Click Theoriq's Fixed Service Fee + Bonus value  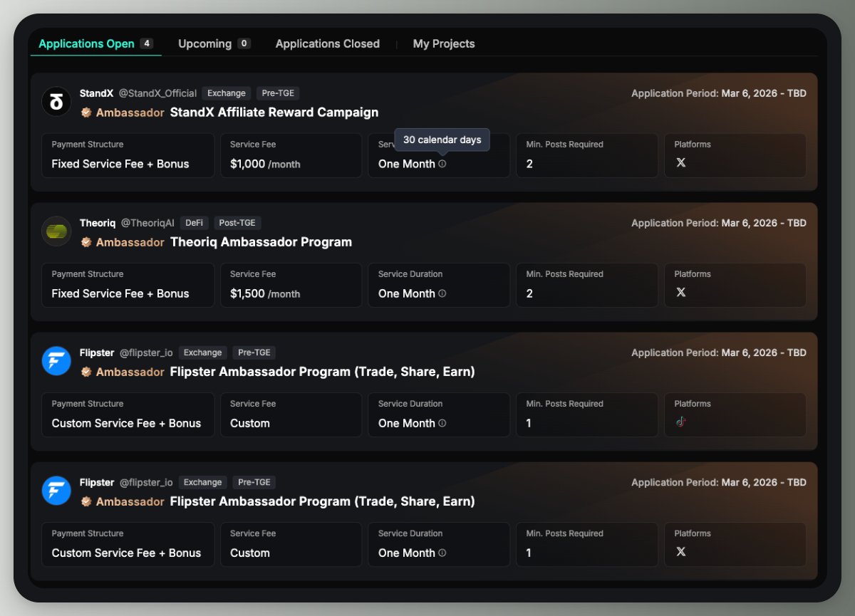click(120, 293)
